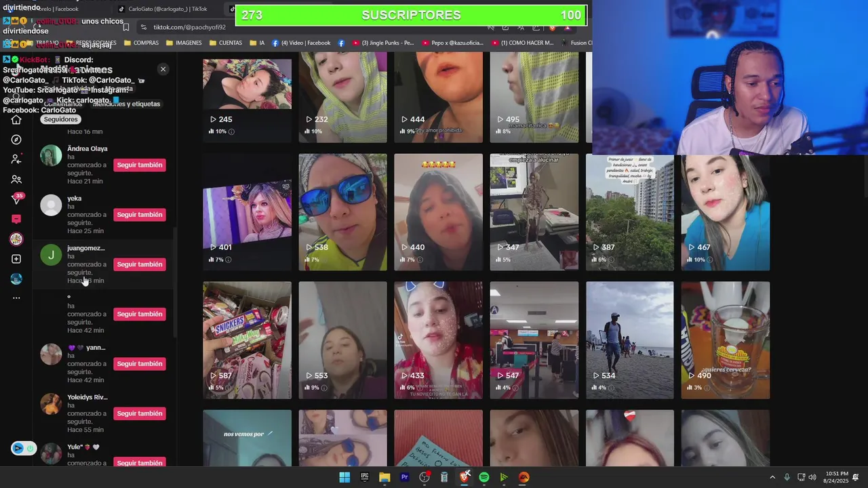Screen dimensions: 868x488
Task: Open File Explorer from taskbar
Action: 384,477
